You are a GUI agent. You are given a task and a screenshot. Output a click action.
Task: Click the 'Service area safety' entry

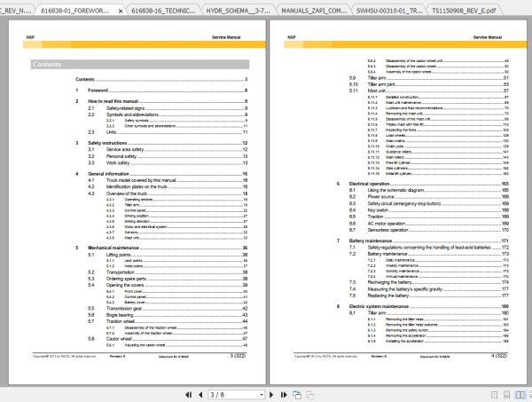tap(125, 149)
